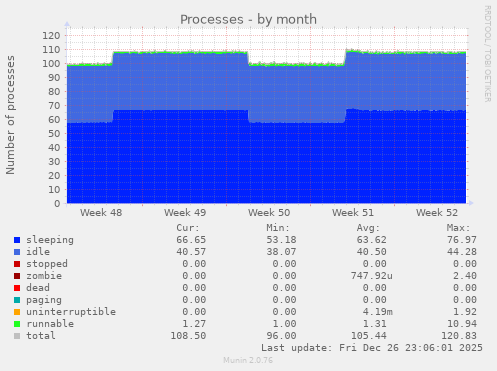Click the paging legend color swatch
Screen dimensions: 497x371
(x=17, y=300)
